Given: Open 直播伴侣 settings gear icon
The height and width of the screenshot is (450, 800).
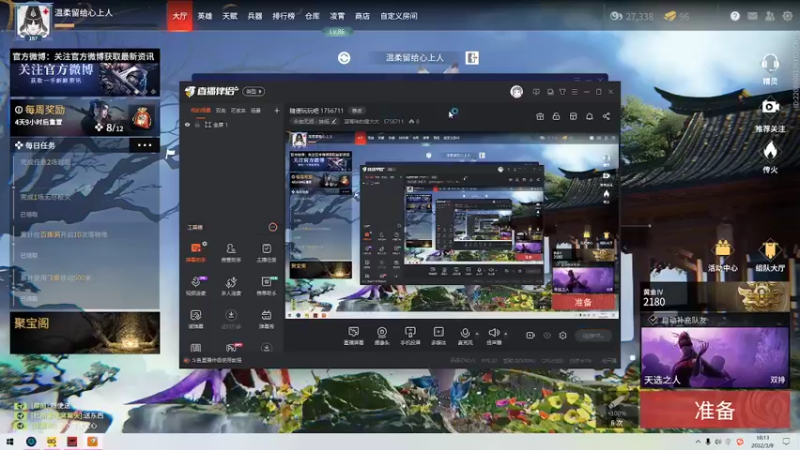Looking at the screenshot, I should (x=563, y=336).
